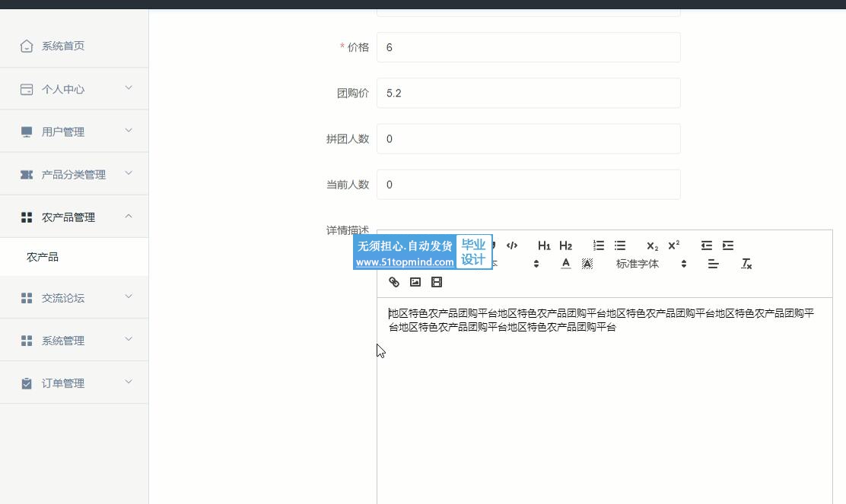The width and height of the screenshot is (846, 504).
Task: Open the 标准字体 font dropdown
Action: 651,264
